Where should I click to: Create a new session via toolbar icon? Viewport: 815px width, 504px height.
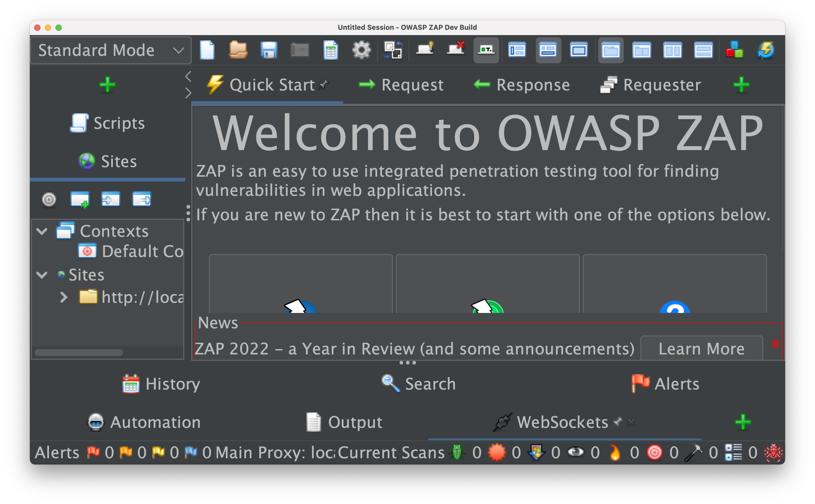tap(207, 50)
